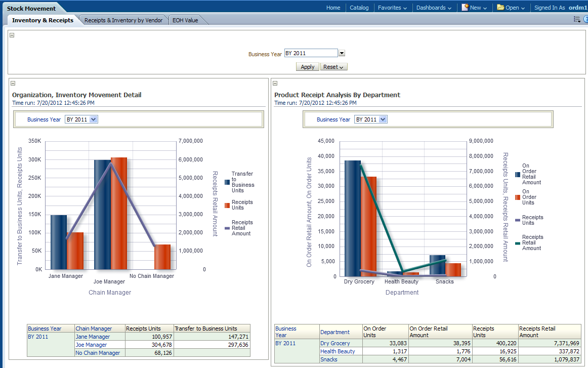Open the top prompt Business Year dropdown arrow

pyautogui.click(x=342, y=53)
